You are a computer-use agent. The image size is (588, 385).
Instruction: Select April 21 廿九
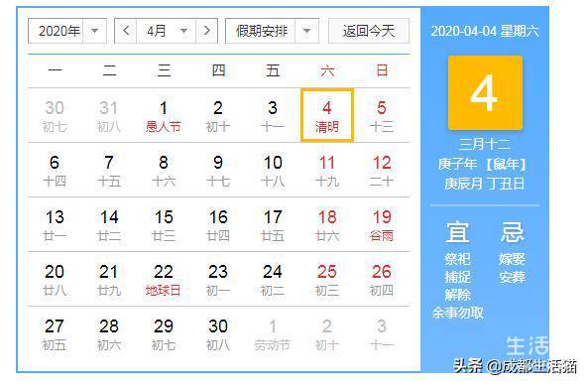109,279
